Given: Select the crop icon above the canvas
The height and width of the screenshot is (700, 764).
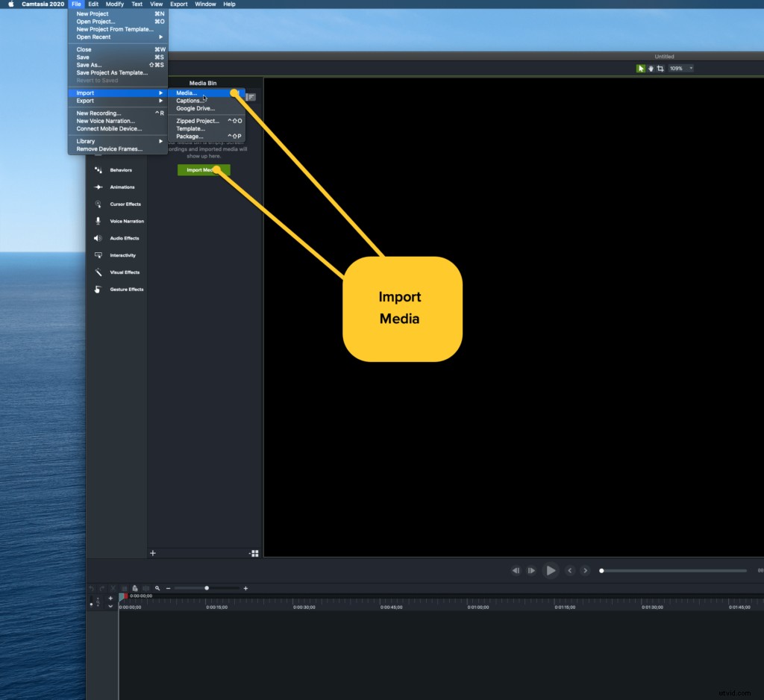Looking at the screenshot, I should click(660, 69).
